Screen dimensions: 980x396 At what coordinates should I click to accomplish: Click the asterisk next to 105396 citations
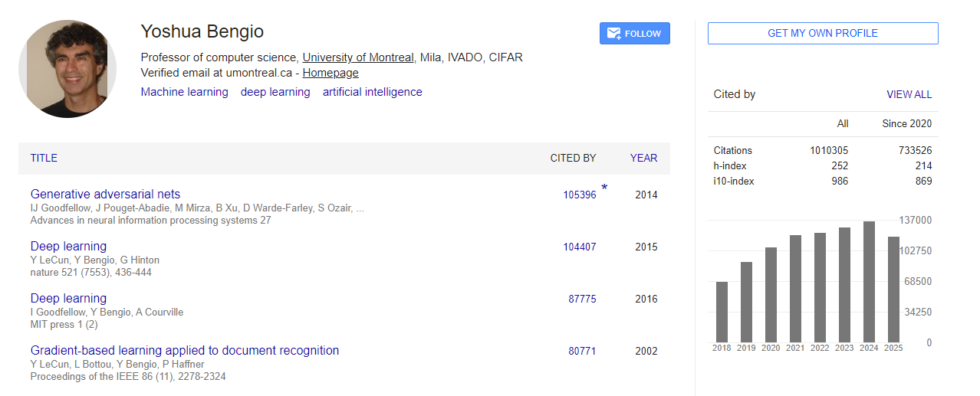pos(604,188)
